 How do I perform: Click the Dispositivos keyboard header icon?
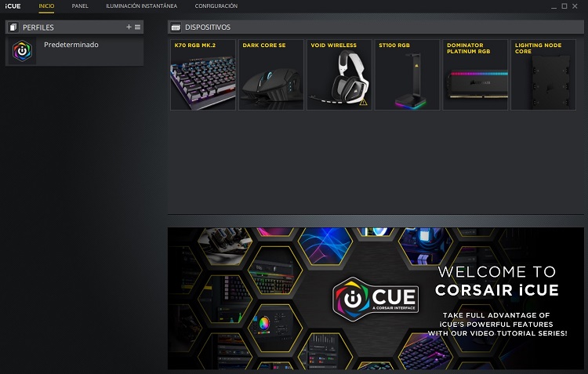click(x=176, y=27)
